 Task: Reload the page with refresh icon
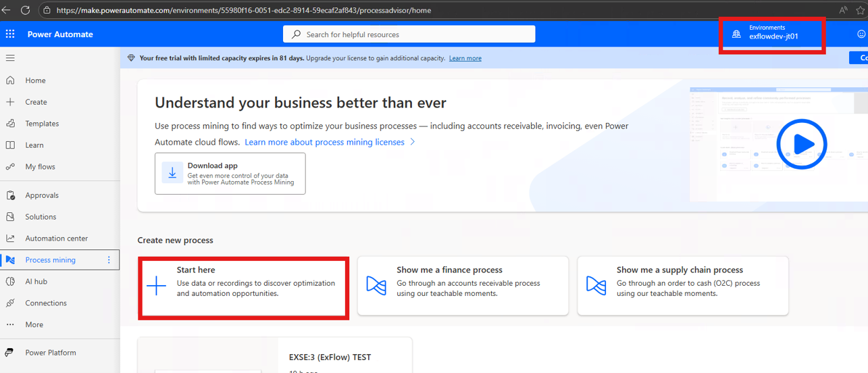[25, 10]
